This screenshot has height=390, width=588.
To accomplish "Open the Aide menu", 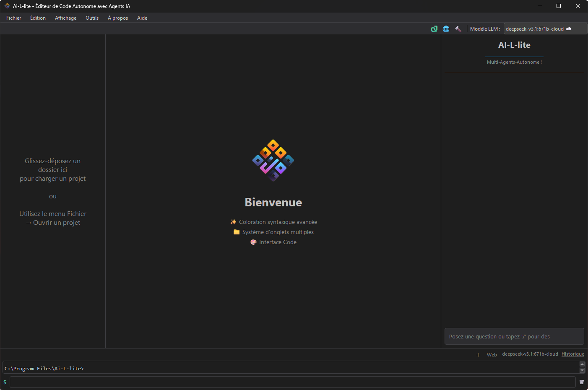I will click(x=142, y=18).
